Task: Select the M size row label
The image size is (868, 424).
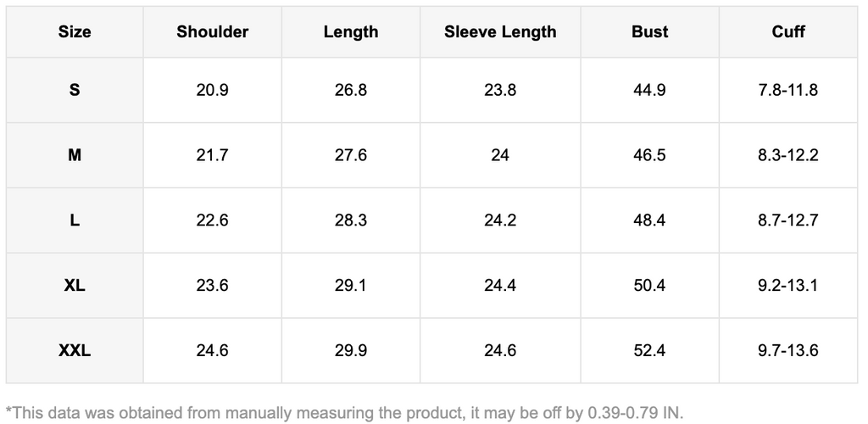Action: 75,155
